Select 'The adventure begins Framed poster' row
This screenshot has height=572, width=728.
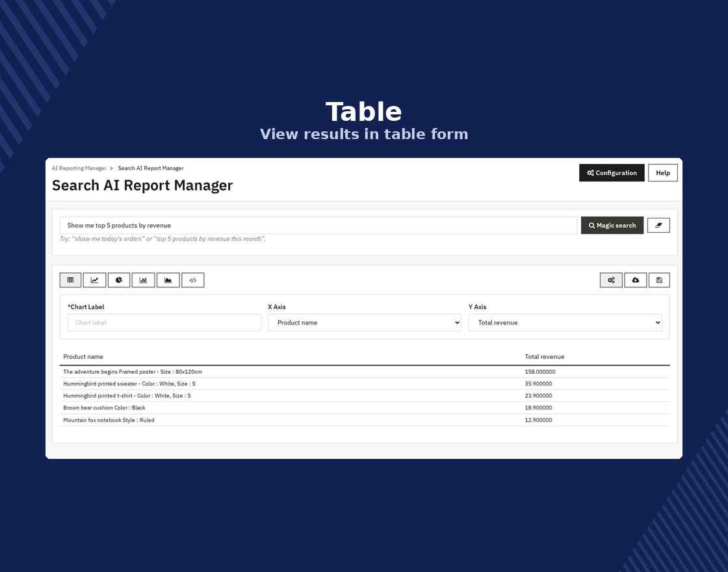[365, 372]
